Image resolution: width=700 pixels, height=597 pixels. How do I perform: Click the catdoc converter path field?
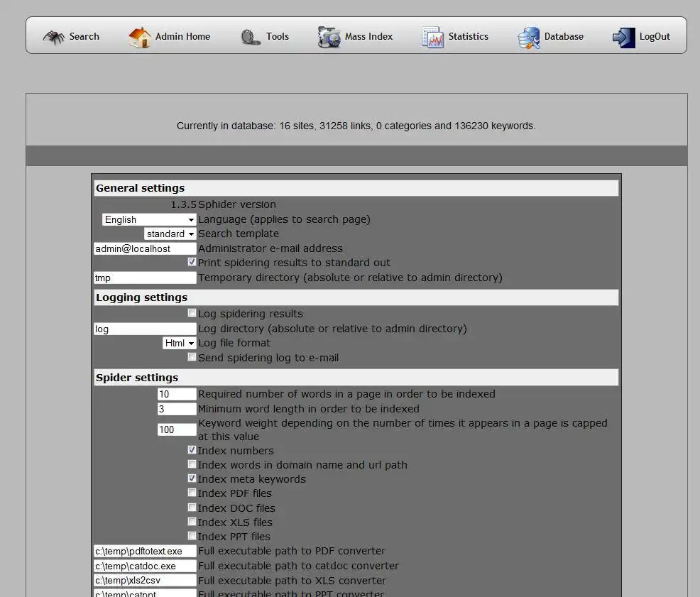145,566
